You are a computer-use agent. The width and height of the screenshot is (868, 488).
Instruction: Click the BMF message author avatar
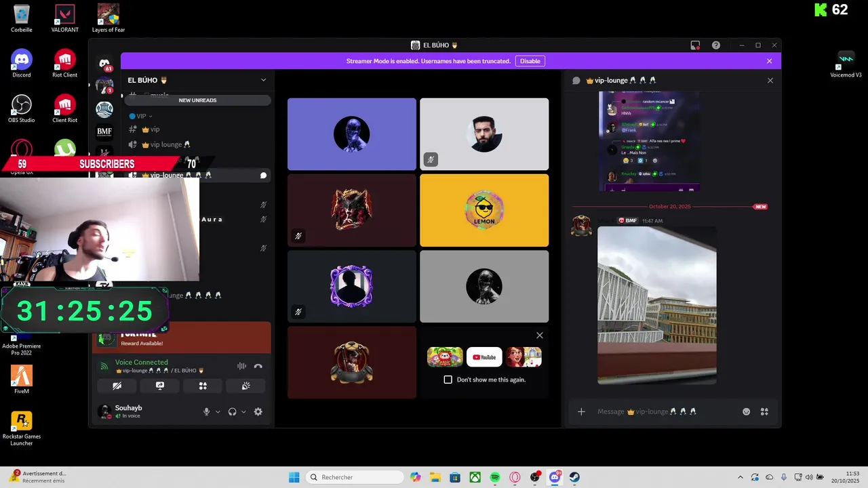tap(581, 226)
